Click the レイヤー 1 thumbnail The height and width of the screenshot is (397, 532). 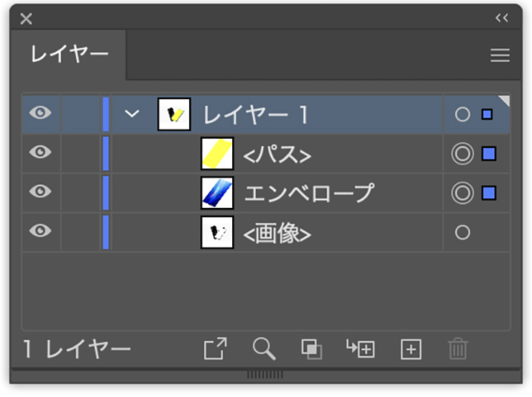174,114
